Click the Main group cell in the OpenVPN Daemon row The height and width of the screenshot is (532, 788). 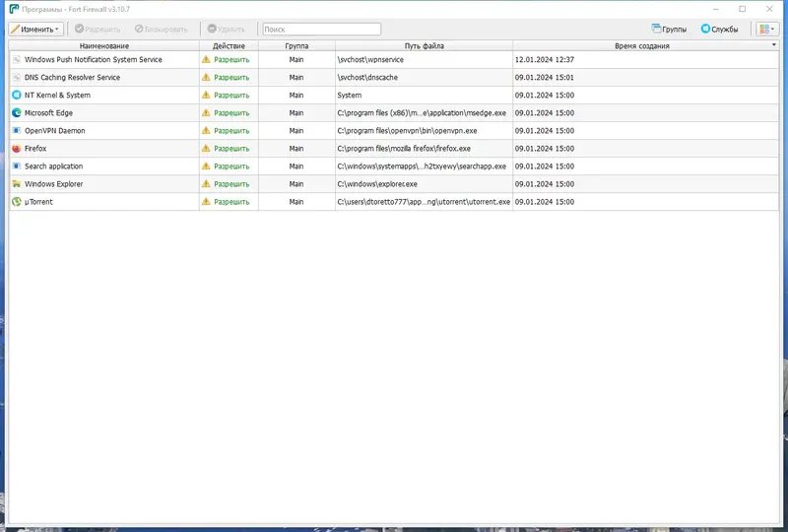(x=296, y=131)
